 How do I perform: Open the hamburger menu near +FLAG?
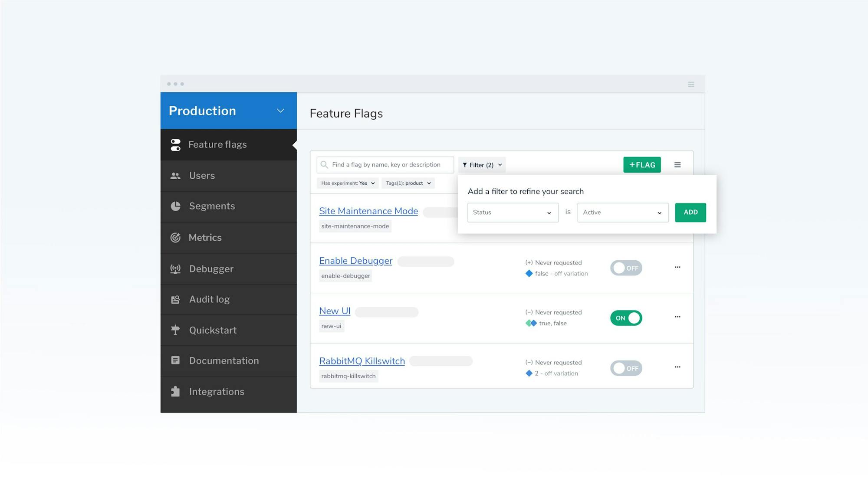click(x=677, y=165)
